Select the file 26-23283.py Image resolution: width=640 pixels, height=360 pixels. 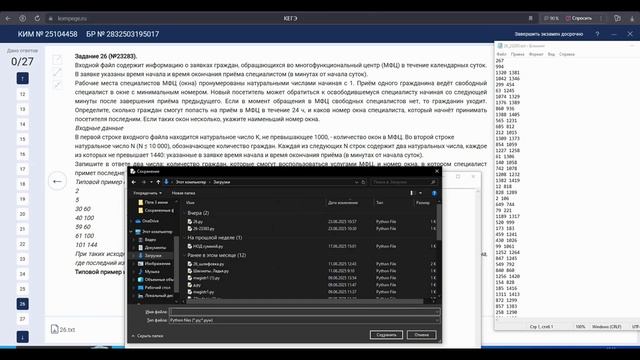[x=201, y=229]
